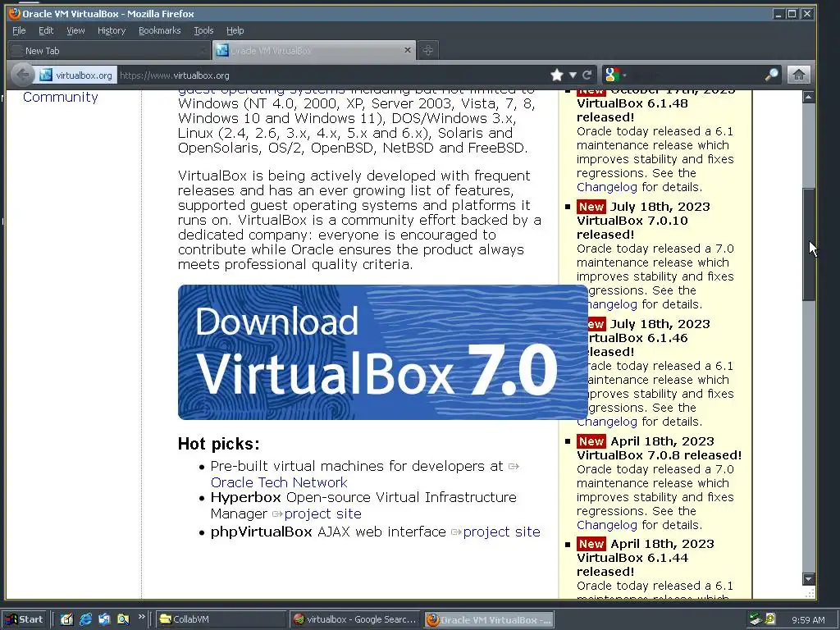Screen dimensions: 840x630
Task: Click the phpVirtualBox bold text
Action: (x=261, y=532)
